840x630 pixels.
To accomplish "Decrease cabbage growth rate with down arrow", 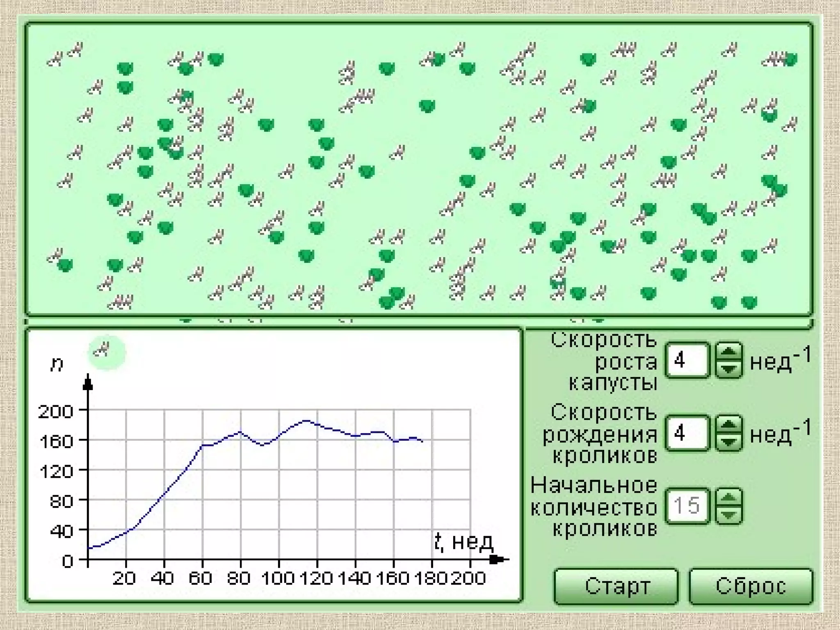I will click(728, 369).
